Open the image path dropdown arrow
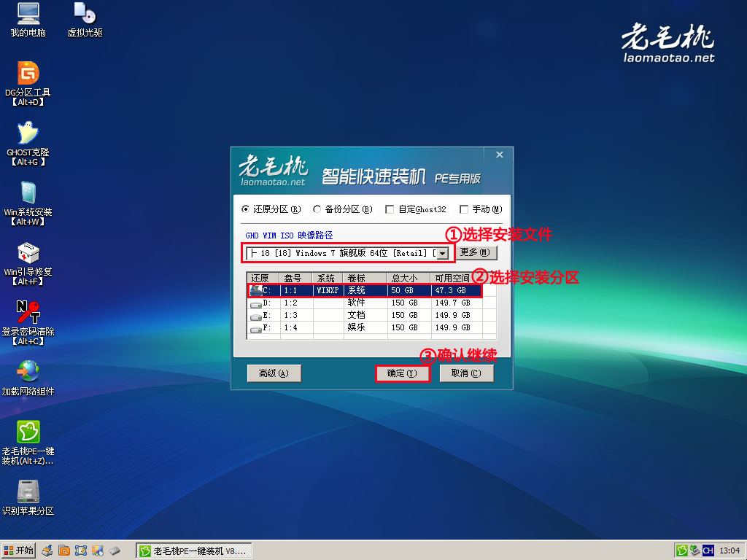This screenshot has width=747, height=560. pos(443,253)
